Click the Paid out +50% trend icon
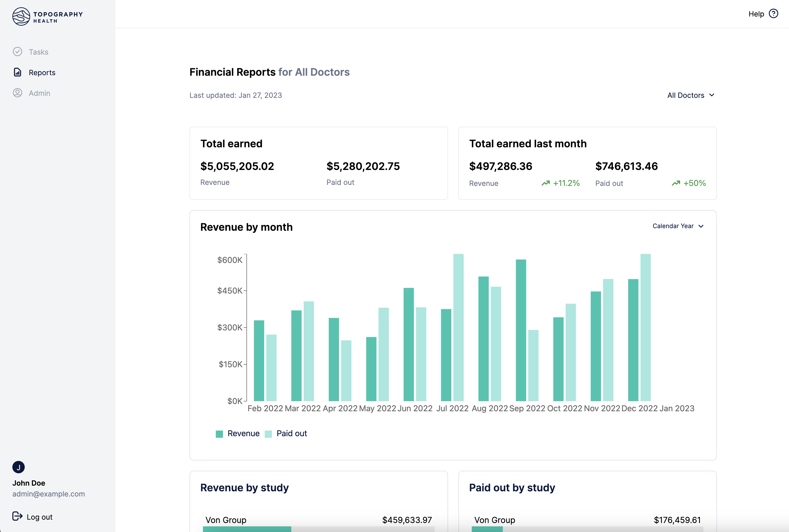This screenshot has width=789, height=532. coord(676,183)
